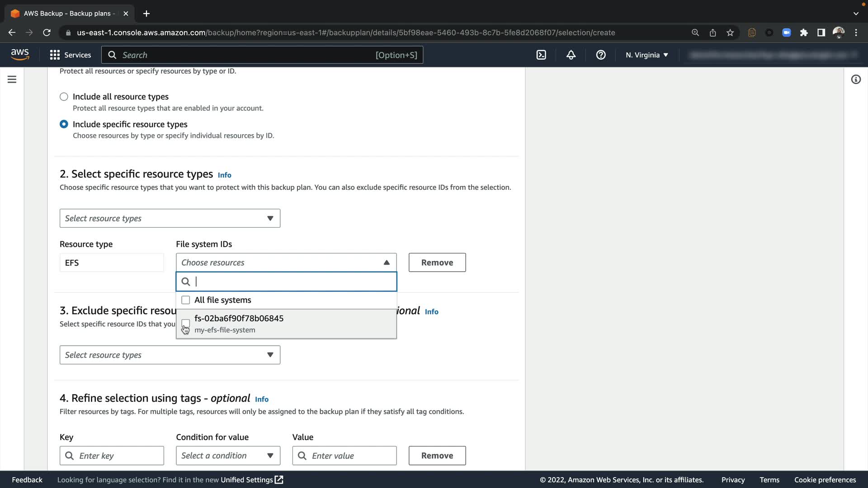Open the notifications bell
Image resolution: width=868 pixels, height=488 pixels.
click(x=571, y=55)
